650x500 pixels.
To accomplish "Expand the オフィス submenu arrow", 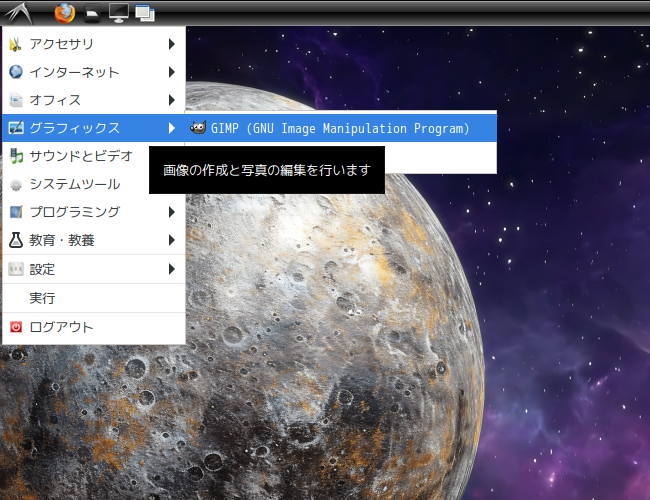I will pyautogui.click(x=172, y=100).
